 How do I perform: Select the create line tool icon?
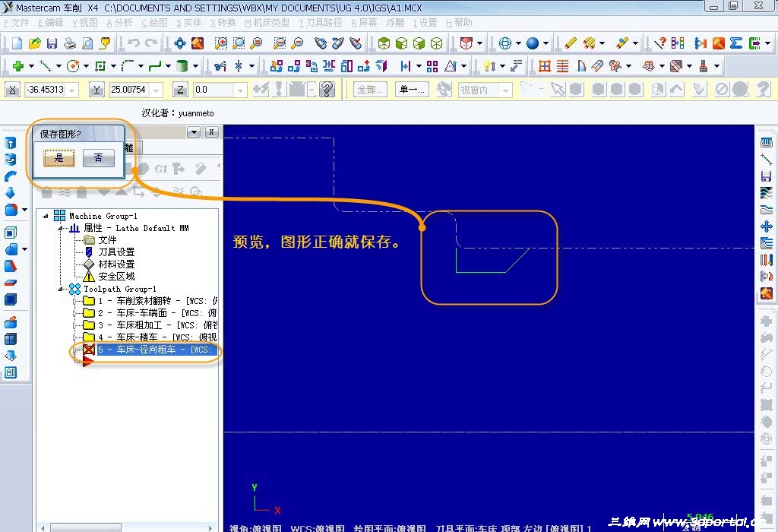tap(45, 65)
